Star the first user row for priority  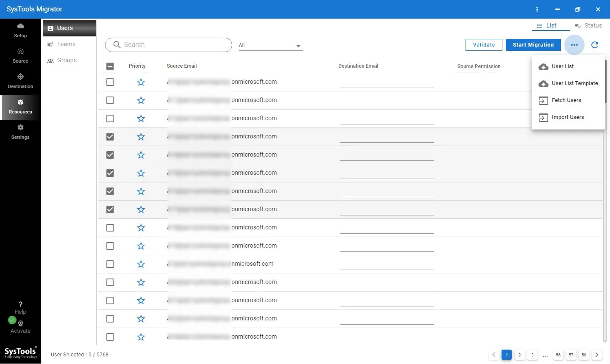tap(141, 82)
